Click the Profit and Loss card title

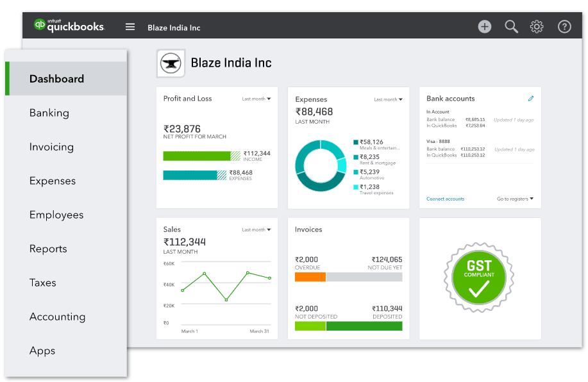187,99
